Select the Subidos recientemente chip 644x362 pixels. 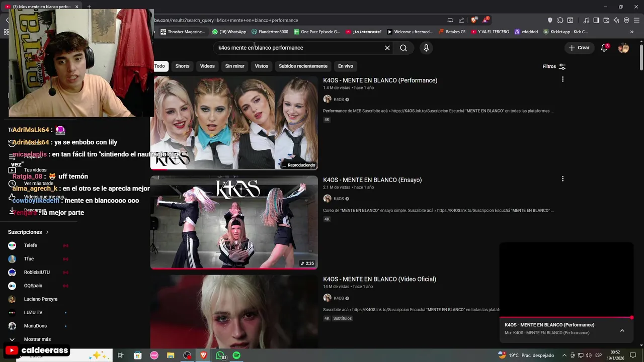[303, 66]
